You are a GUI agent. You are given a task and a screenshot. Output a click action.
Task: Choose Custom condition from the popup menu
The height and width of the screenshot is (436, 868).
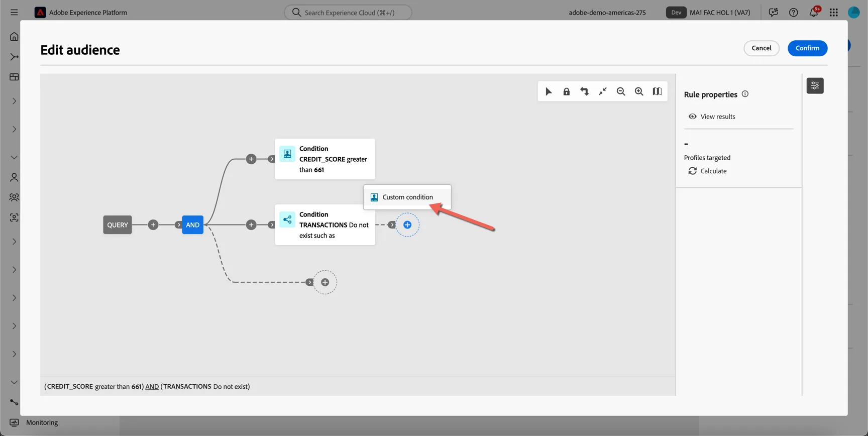407,197
